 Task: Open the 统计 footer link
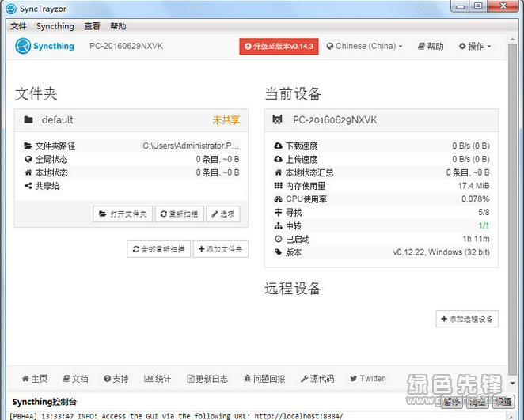tap(158, 379)
